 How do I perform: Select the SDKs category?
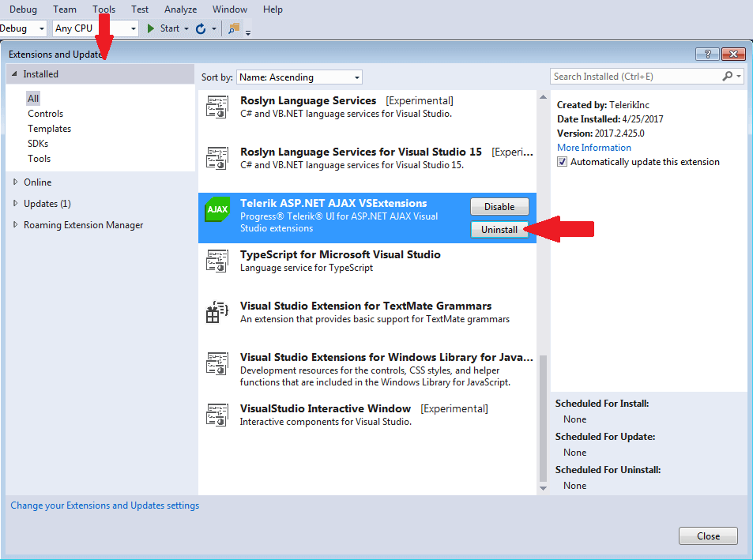click(38, 144)
